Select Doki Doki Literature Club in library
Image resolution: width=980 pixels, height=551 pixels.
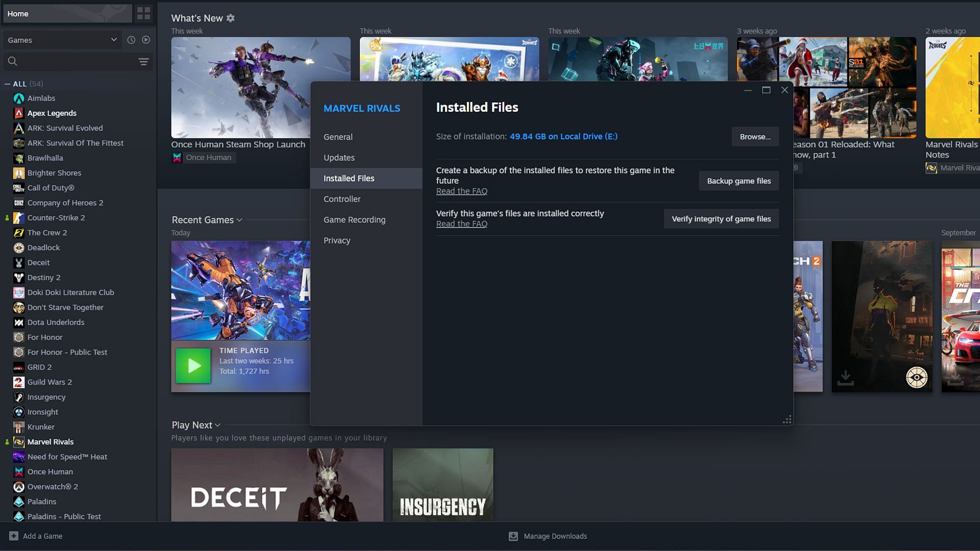(71, 292)
